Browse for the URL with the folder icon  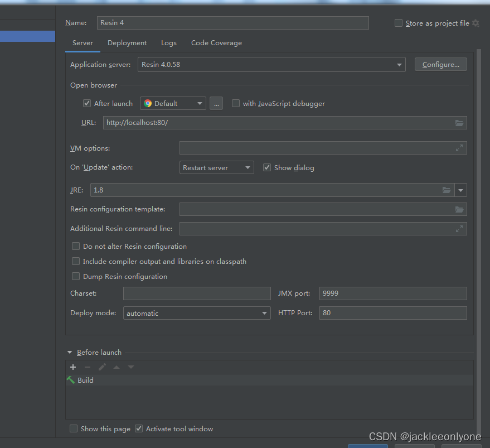tap(459, 123)
